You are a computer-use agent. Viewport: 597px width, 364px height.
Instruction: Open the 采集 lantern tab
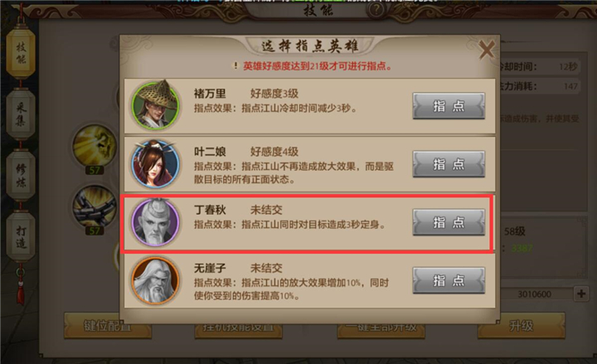(21, 114)
